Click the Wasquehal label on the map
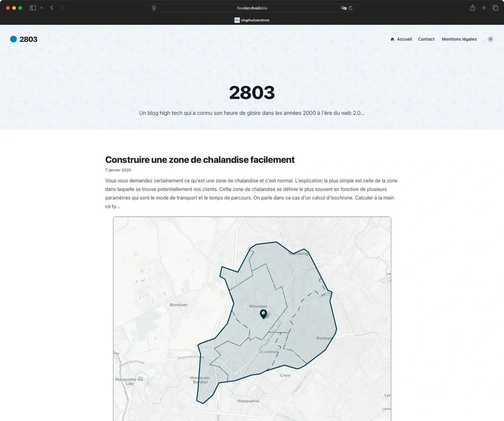Image resolution: width=504 pixels, height=421 pixels. [x=248, y=401]
